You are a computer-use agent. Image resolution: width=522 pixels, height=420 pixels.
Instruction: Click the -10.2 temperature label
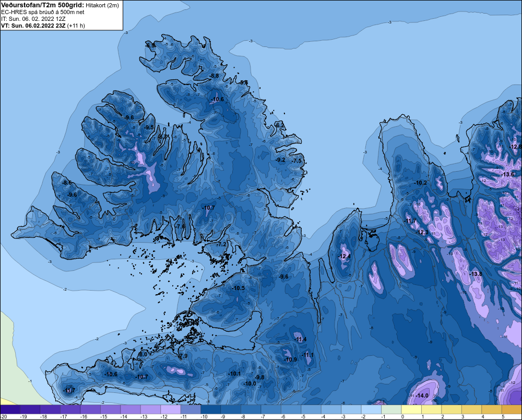point(420,183)
